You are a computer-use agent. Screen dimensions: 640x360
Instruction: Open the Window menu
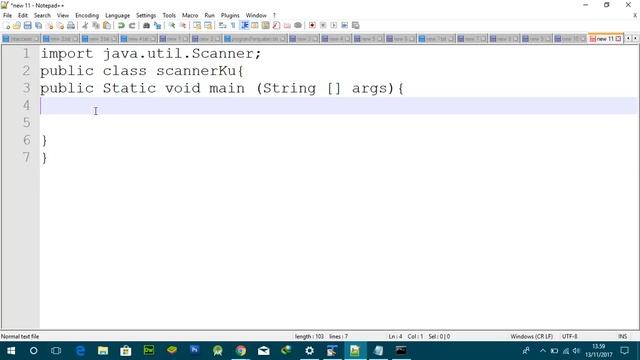pyautogui.click(x=256, y=16)
